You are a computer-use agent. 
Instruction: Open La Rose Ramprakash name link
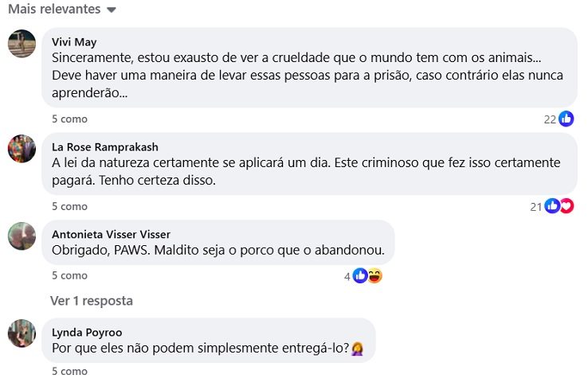[x=105, y=147]
